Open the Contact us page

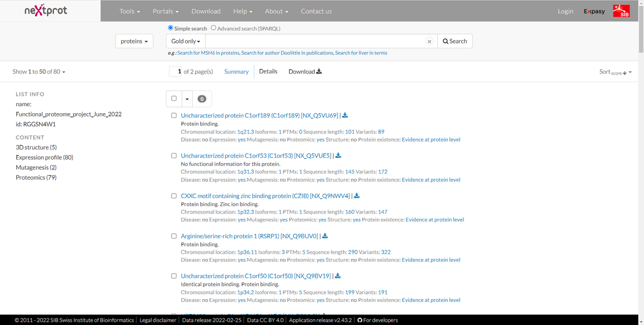click(x=316, y=11)
